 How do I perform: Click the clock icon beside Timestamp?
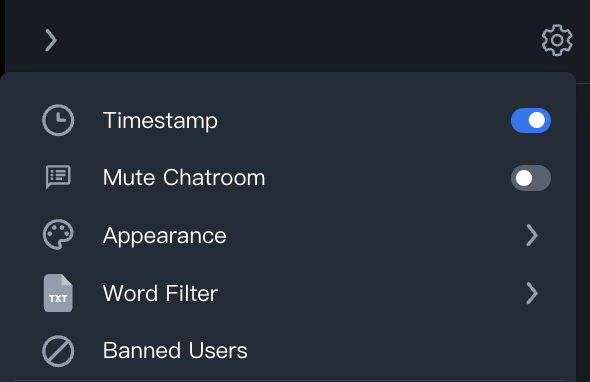tap(58, 120)
